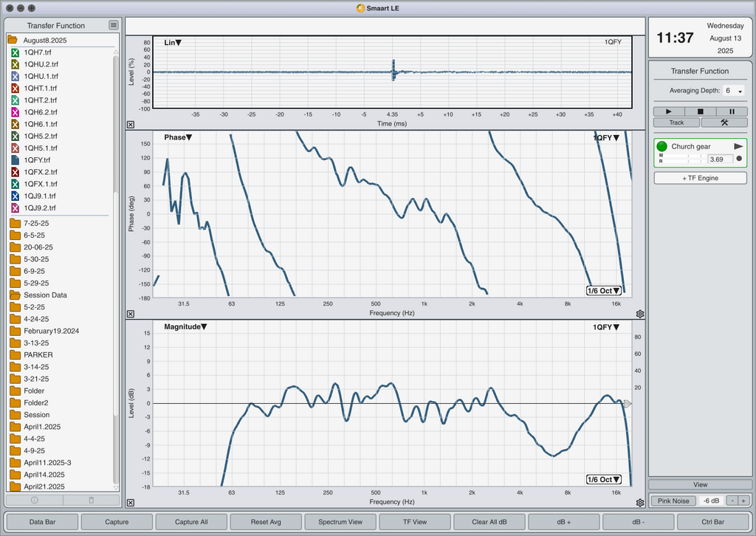Switch to Spectrum View
This screenshot has width=756, height=536.
pos(340,521)
